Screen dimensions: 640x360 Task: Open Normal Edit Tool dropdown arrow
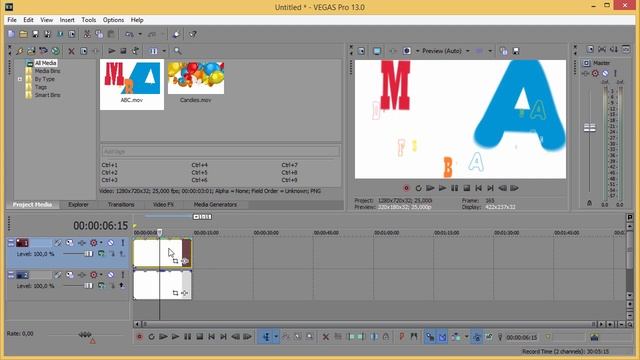pos(276,337)
